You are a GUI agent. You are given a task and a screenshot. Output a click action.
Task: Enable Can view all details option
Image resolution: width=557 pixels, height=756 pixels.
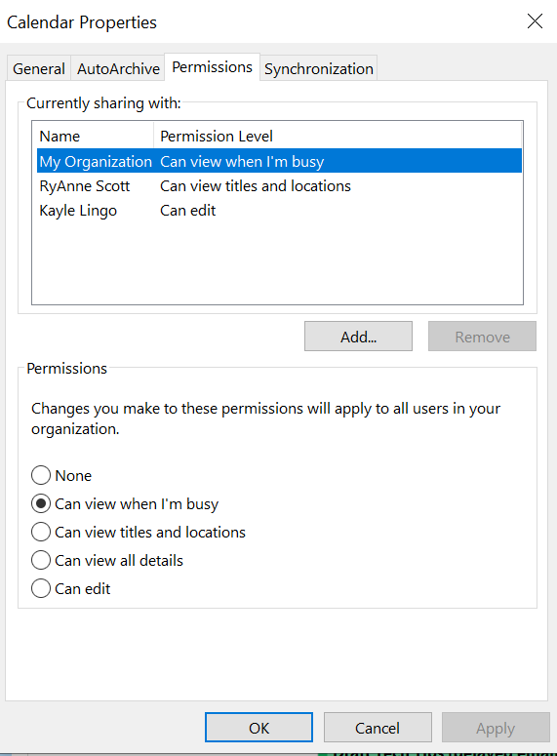[x=41, y=560]
